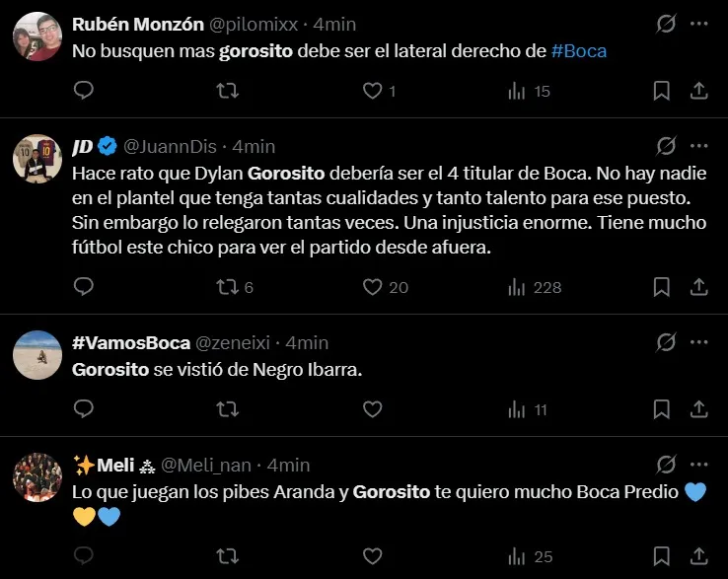
Task: Open Meli's profile avatar
Action: point(37,478)
